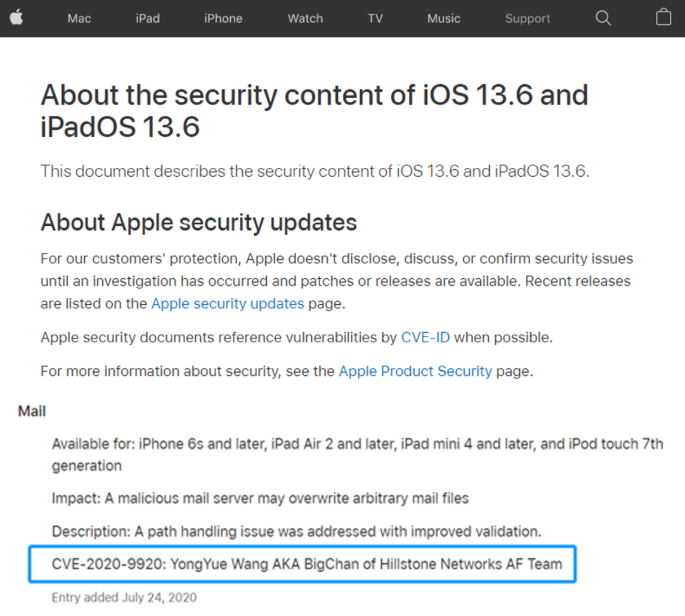This screenshot has height=616, width=685.
Task: Click the Entry added July 24, 2020 note
Action: pos(124,597)
